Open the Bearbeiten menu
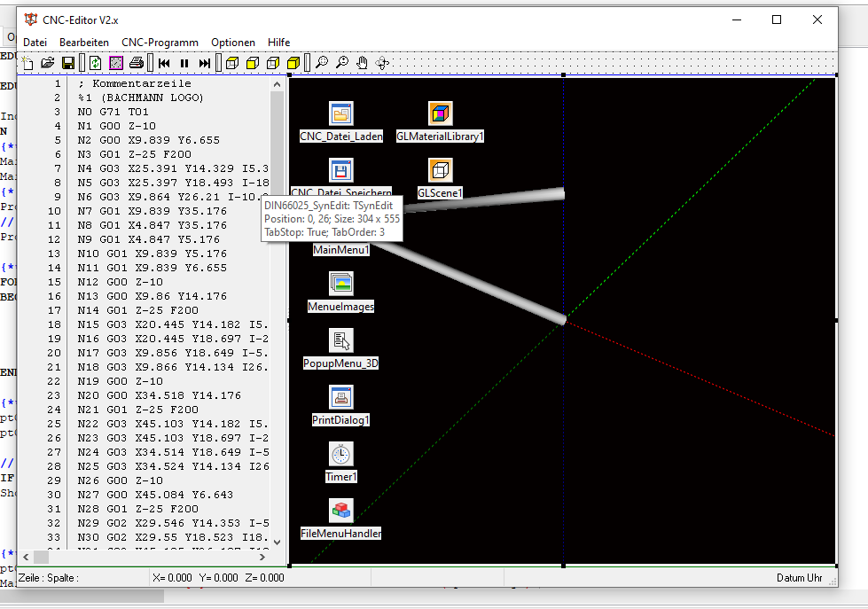 84,43
